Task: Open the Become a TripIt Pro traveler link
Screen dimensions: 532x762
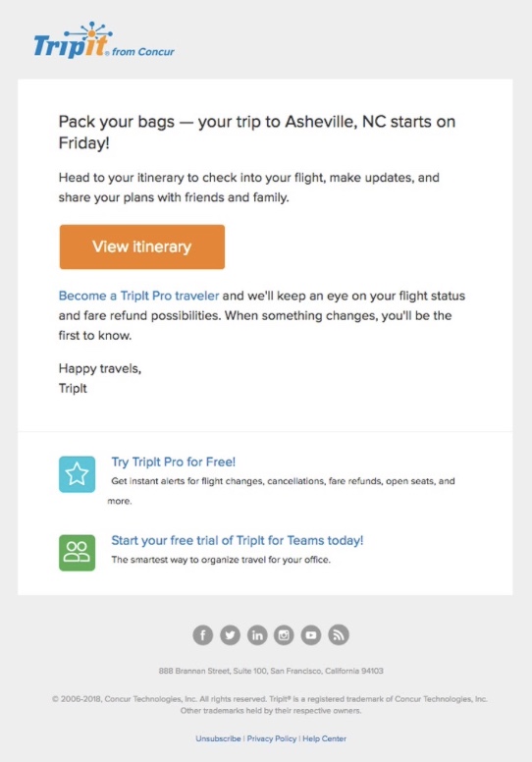Action: 138,296
